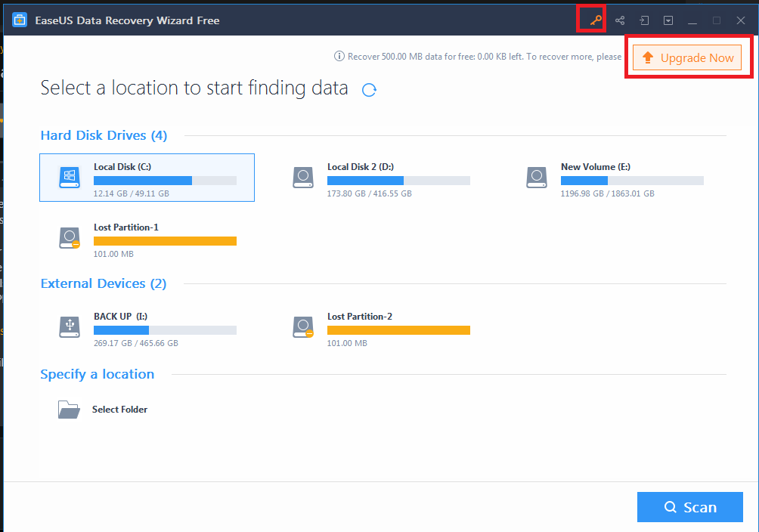Click the activation key icon in title bar
Viewport: 759px width, 532px height.
[x=596, y=20]
